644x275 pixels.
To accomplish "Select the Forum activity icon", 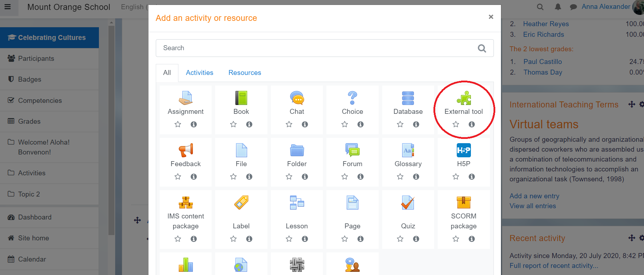I will (x=352, y=150).
